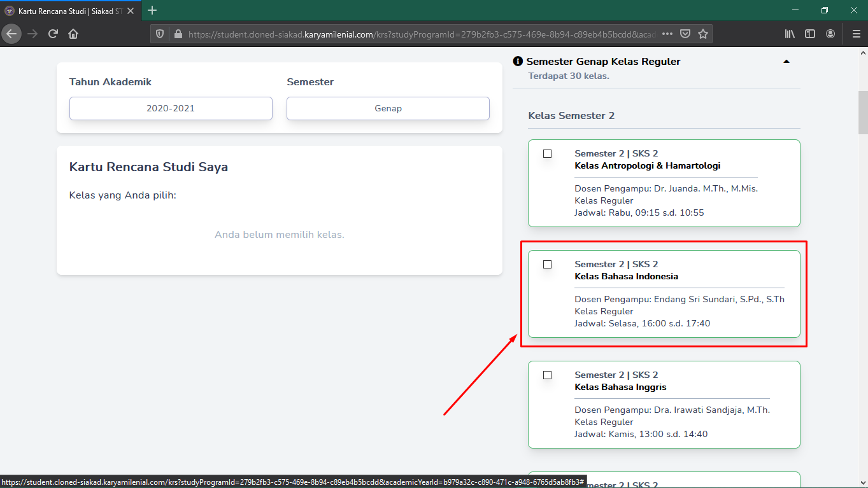Image resolution: width=868 pixels, height=488 pixels.
Task: Click the Tahun Akademik label
Action: pos(111,82)
